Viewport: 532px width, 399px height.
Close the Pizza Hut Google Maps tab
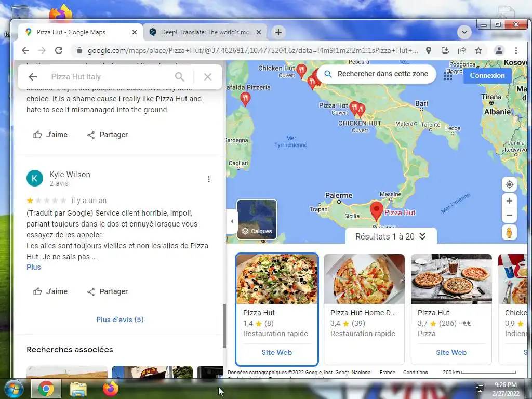[135, 32]
